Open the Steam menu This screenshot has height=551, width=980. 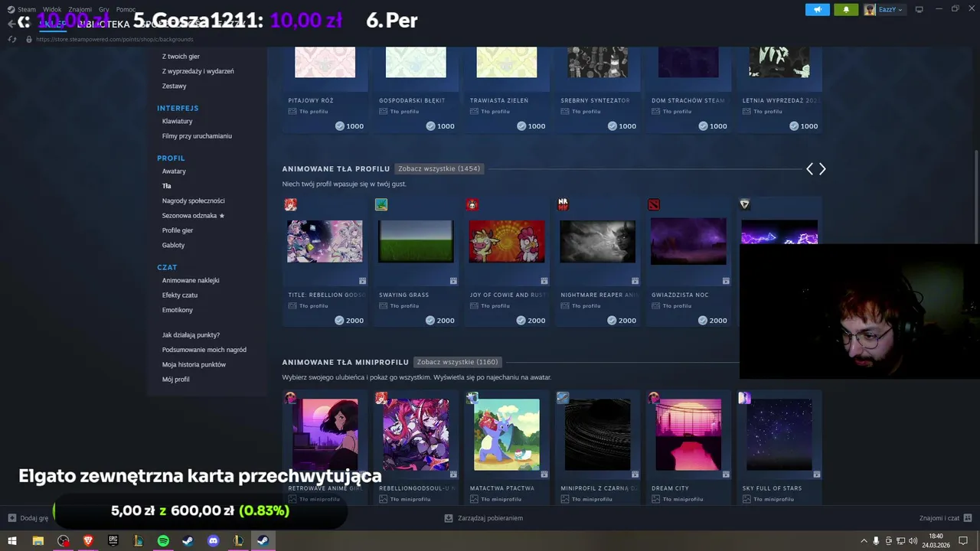tap(21, 9)
